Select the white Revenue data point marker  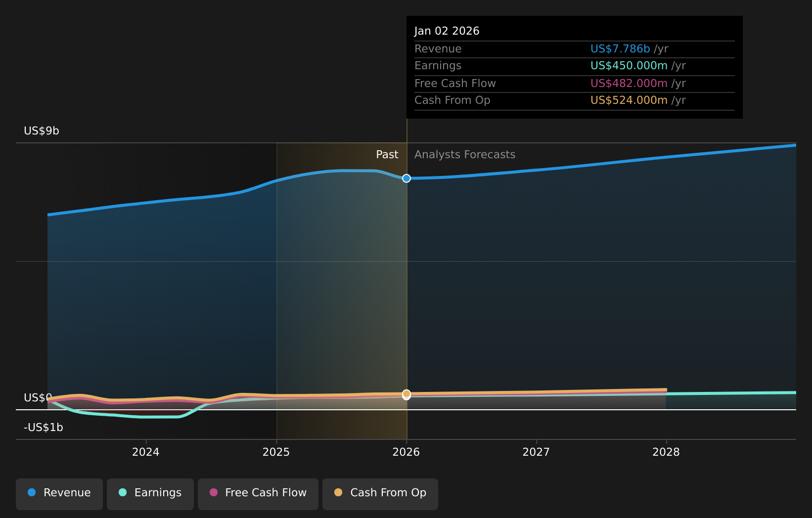tap(406, 178)
